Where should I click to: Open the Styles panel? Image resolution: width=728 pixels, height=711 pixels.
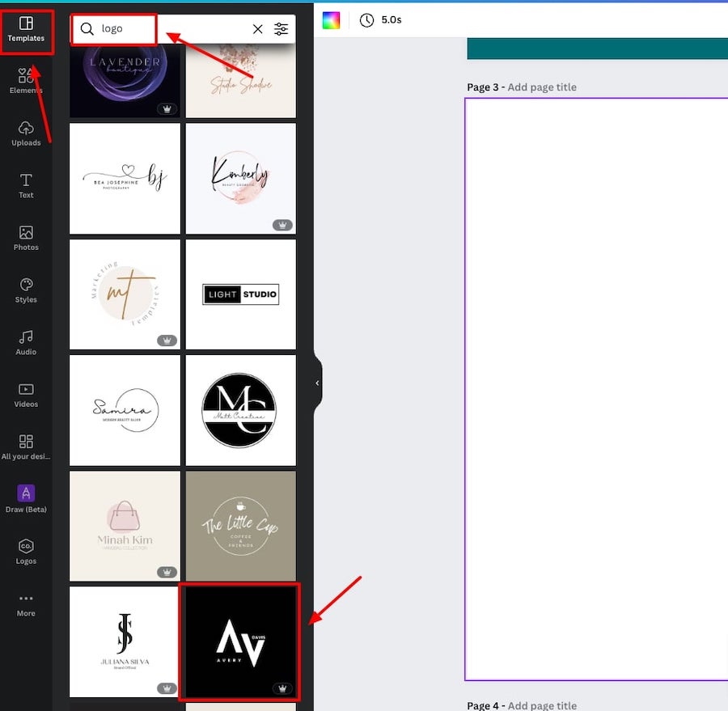click(x=26, y=290)
